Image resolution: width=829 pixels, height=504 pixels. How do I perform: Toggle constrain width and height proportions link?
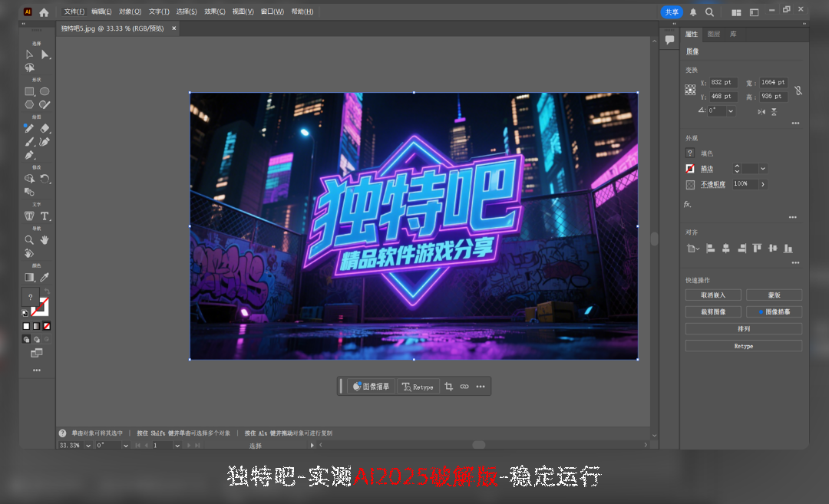pos(798,90)
